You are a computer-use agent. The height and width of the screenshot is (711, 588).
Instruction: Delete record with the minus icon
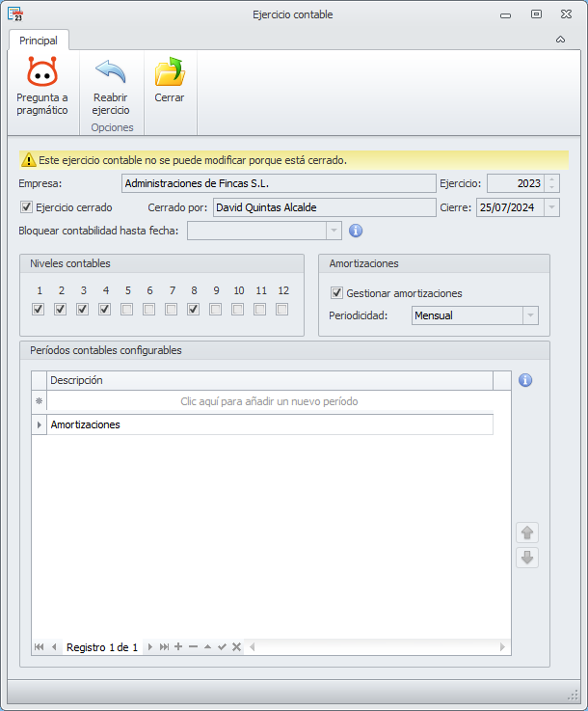[194, 646]
